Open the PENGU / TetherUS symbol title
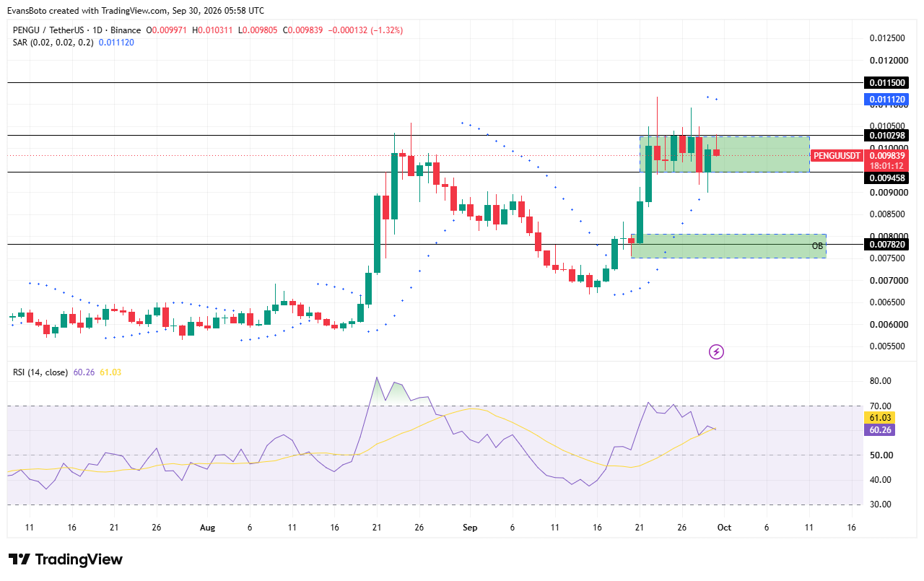The height and width of the screenshot is (581, 924). pyautogui.click(x=51, y=30)
